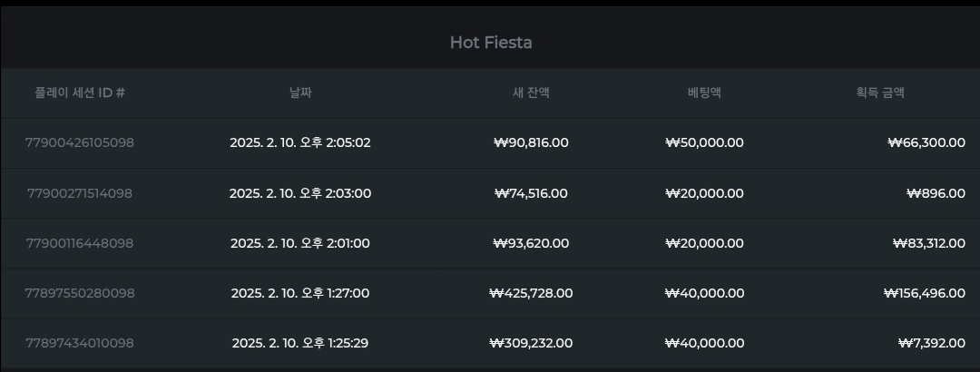Click the 새 잔액 column header
The width and height of the screenshot is (980, 372).
pos(531,93)
